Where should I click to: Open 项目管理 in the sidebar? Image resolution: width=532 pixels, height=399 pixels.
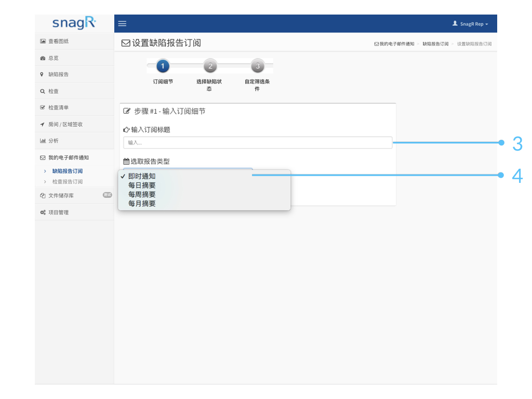point(74,212)
